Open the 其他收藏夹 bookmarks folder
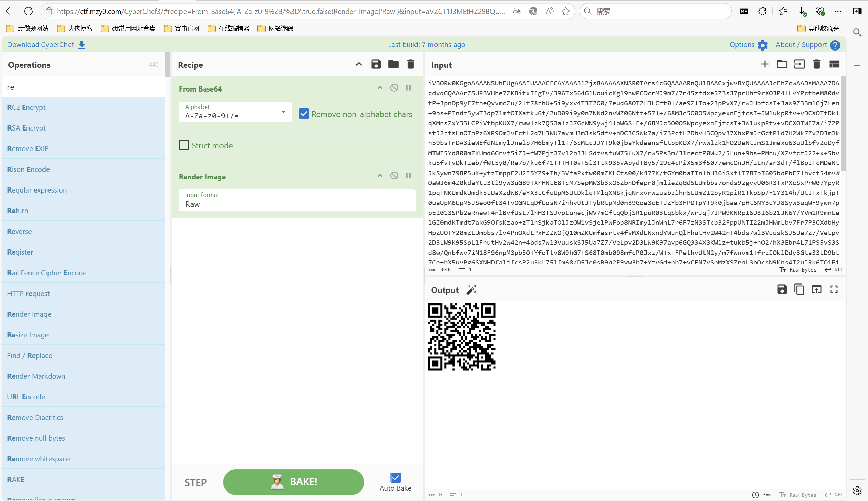The height and width of the screenshot is (501, 868). [x=818, y=28]
